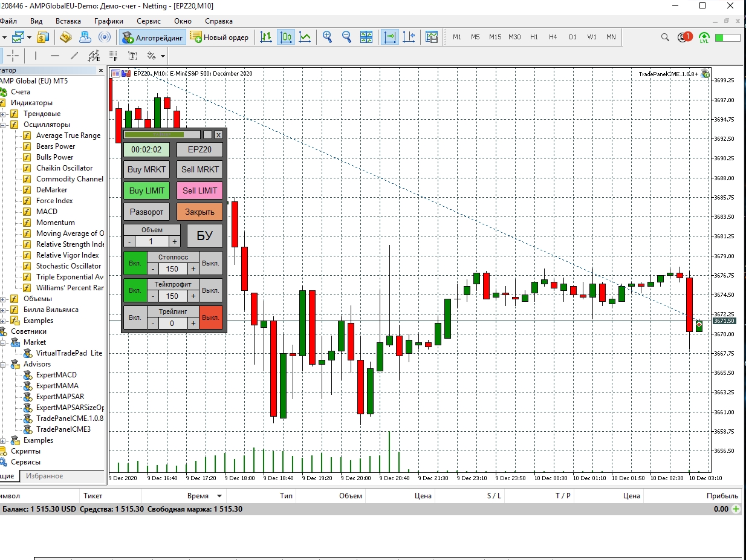Open the Справка menu

pyautogui.click(x=219, y=21)
